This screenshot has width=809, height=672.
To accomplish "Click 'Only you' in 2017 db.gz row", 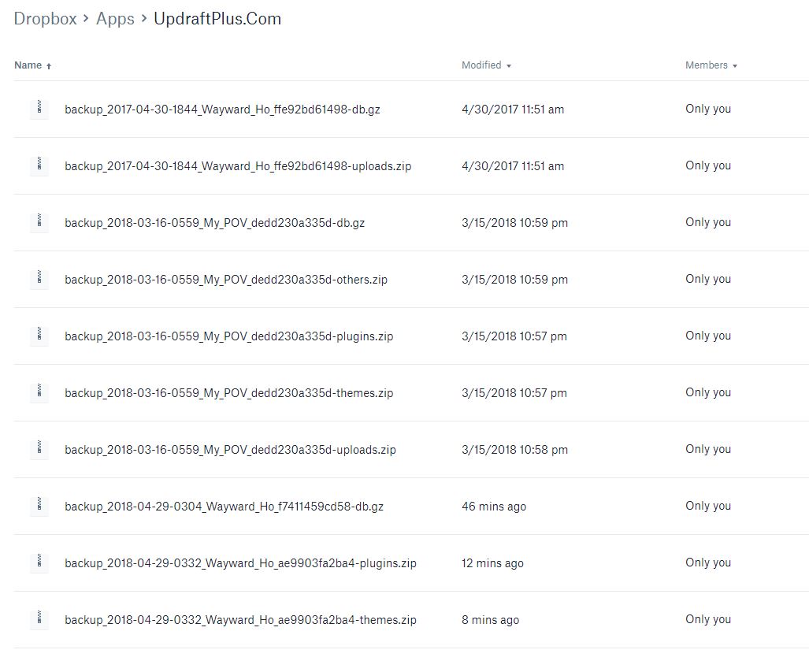I will pyautogui.click(x=708, y=109).
